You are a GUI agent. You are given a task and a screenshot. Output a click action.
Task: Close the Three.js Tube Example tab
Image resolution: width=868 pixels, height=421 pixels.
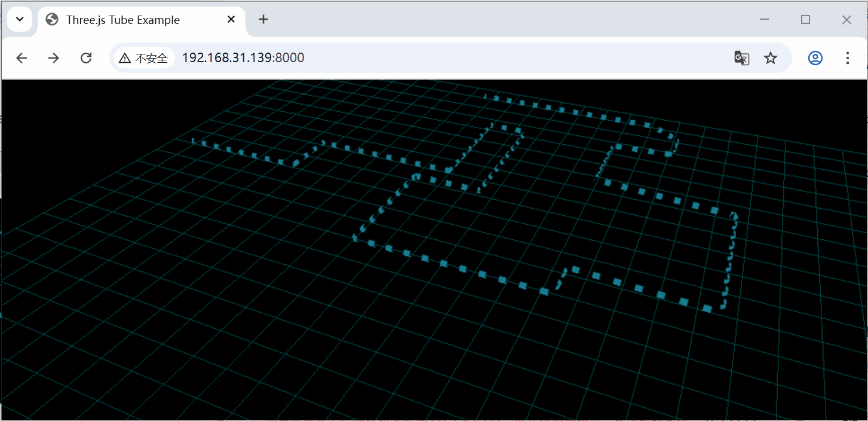pos(231,20)
